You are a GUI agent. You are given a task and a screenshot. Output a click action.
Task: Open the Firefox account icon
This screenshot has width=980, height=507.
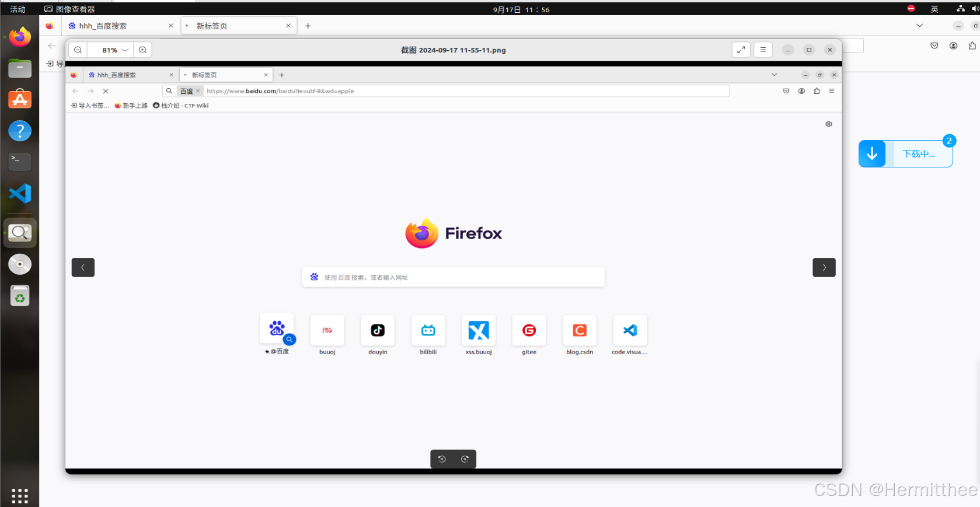[x=954, y=46]
